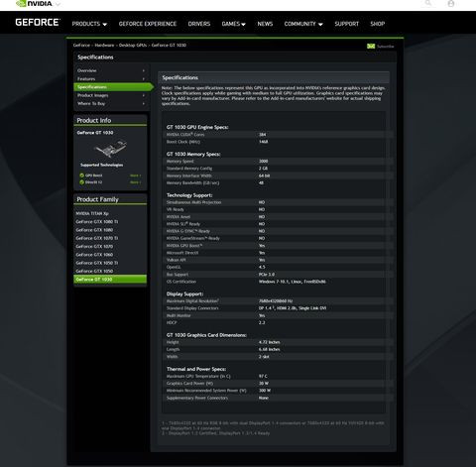The height and width of the screenshot is (467, 476).
Task: Open NVIDIA TITAN Xp in Product Family
Action: click(x=92, y=213)
